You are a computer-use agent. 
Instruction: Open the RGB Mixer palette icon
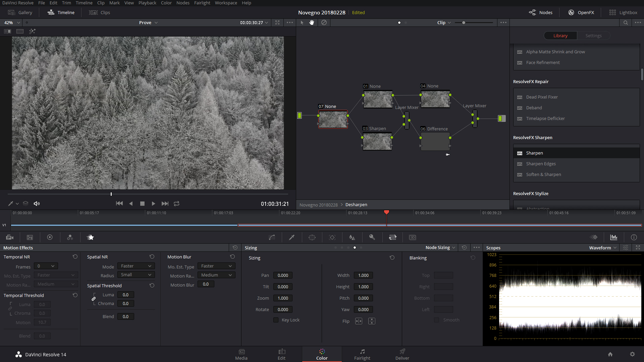(70, 237)
